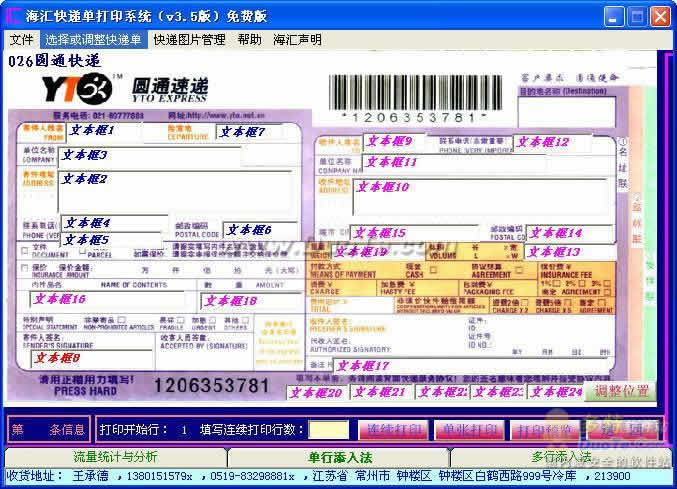Select text box 文本框21
The image size is (677, 489).
coord(380,392)
